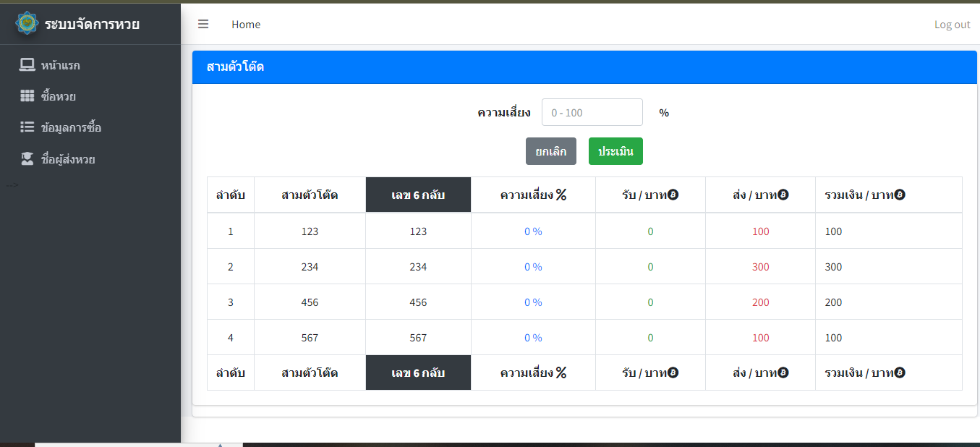Click the red 300 value in ส่ง column
This screenshot has height=447, width=980.
[x=760, y=267]
